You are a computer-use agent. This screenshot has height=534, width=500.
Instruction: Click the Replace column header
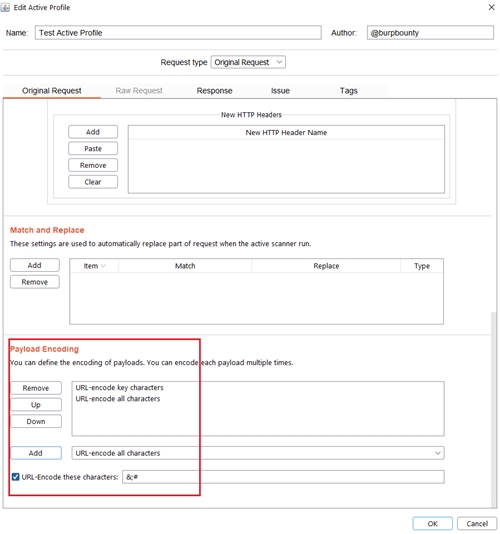(x=326, y=266)
